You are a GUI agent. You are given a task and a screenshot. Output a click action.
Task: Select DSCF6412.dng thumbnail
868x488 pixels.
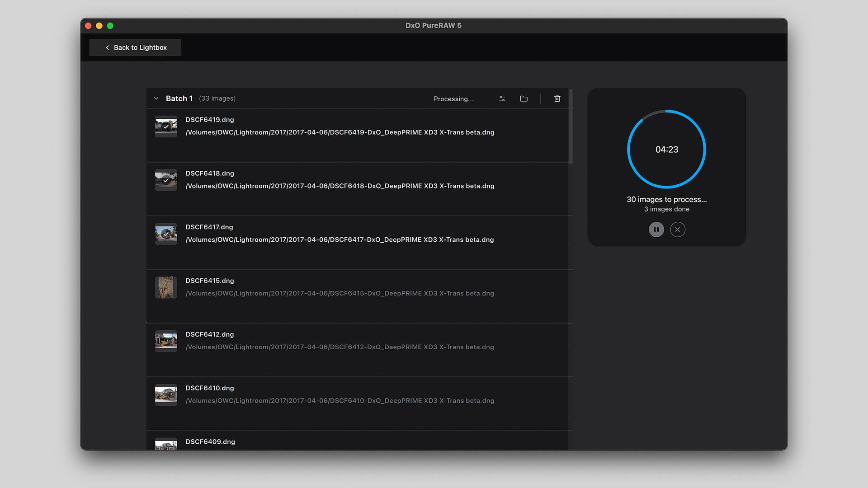(x=166, y=341)
